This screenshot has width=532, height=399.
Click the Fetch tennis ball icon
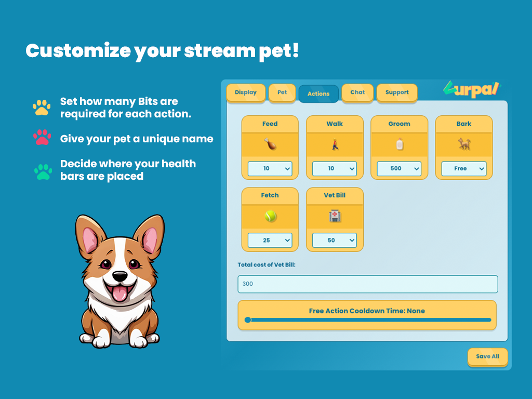[x=270, y=216]
